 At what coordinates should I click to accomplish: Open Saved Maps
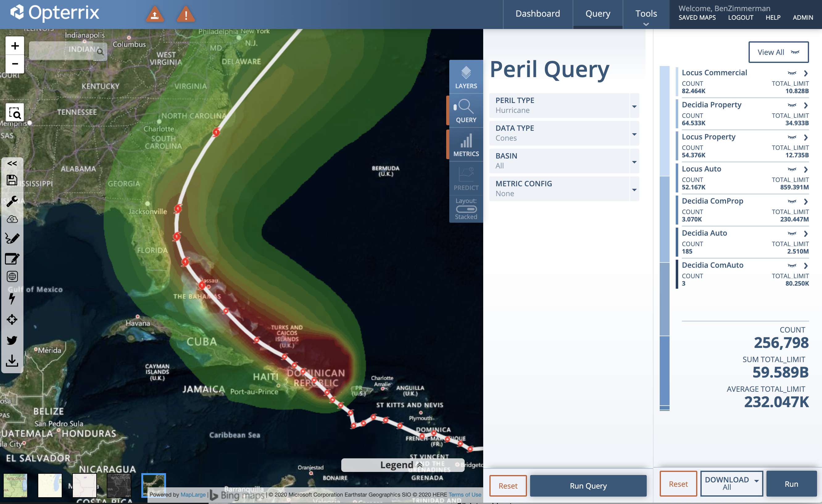coord(697,17)
